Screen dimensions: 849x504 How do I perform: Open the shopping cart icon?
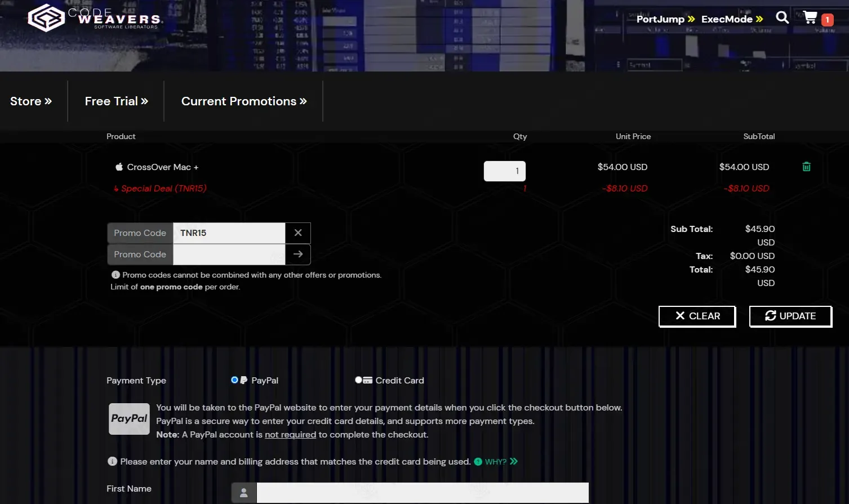pyautogui.click(x=810, y=17)
